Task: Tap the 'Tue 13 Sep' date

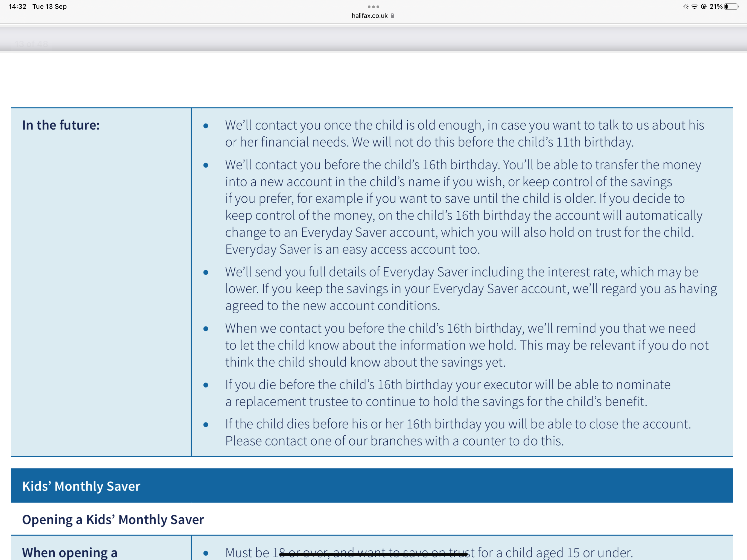Action: click(50, 6)
